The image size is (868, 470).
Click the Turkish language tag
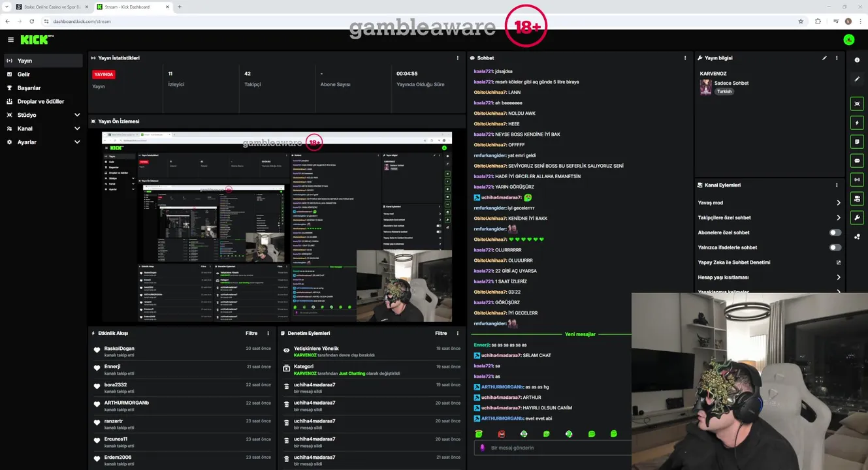coord(724,92)
